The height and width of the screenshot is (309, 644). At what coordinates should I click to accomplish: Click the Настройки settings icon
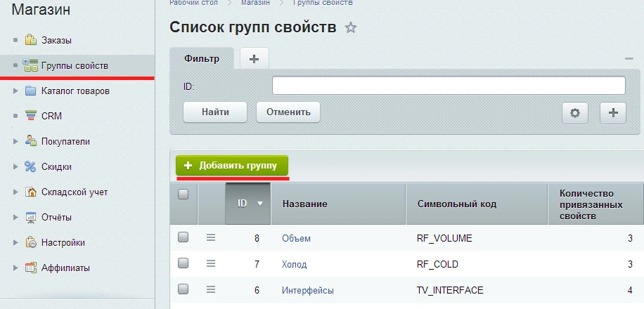[x=31, y=242]
